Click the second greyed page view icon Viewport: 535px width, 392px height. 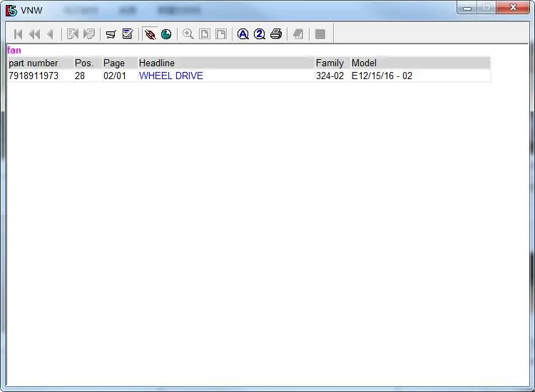pyautogui.click(x=221, y=34)
